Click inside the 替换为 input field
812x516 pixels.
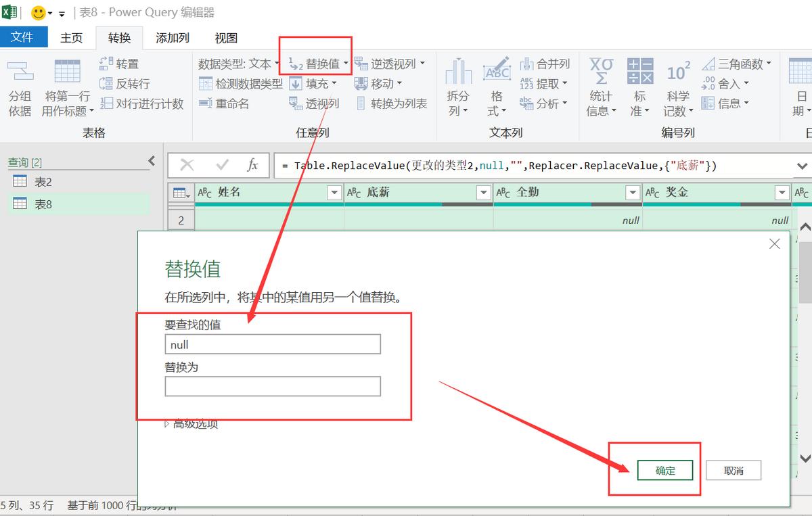click(x=272, y=386)
